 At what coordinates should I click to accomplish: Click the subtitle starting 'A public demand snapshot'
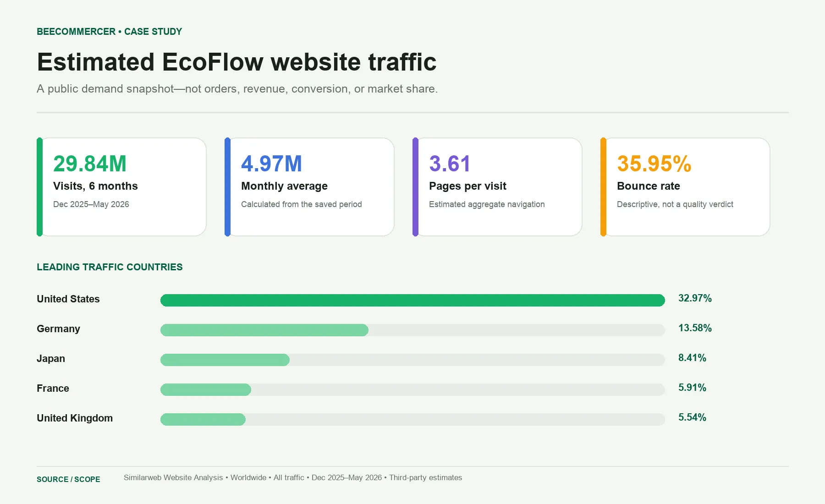point(237,88)
